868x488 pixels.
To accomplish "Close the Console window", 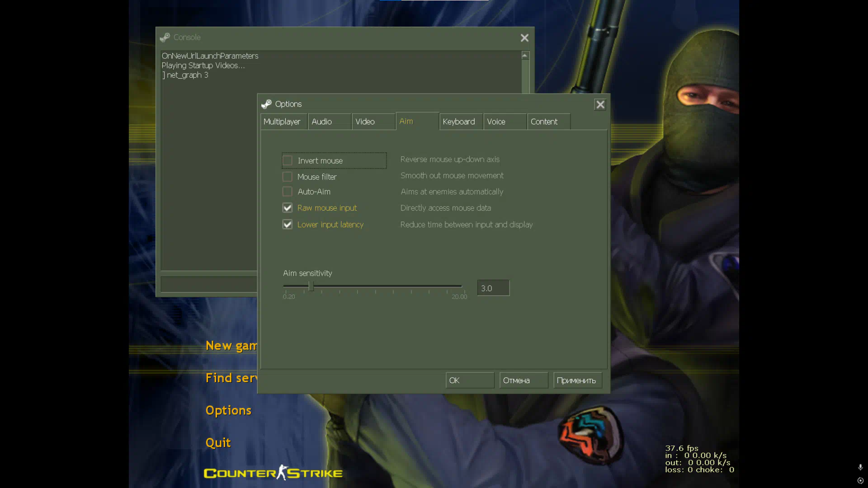I will pos(524,38).
